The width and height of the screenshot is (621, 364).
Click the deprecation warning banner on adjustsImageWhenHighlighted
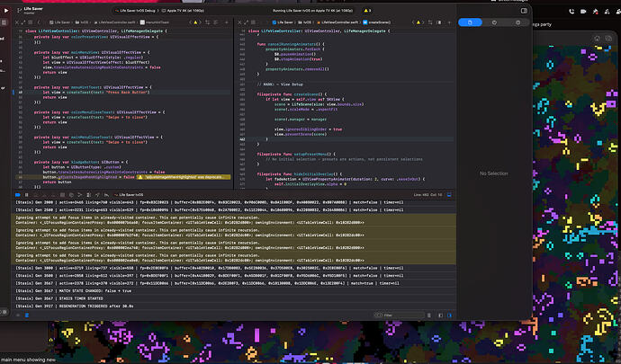[184, 177]
